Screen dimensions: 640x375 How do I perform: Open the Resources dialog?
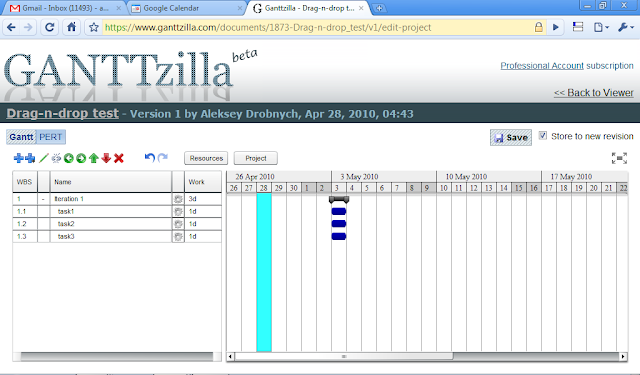[206, 158]
